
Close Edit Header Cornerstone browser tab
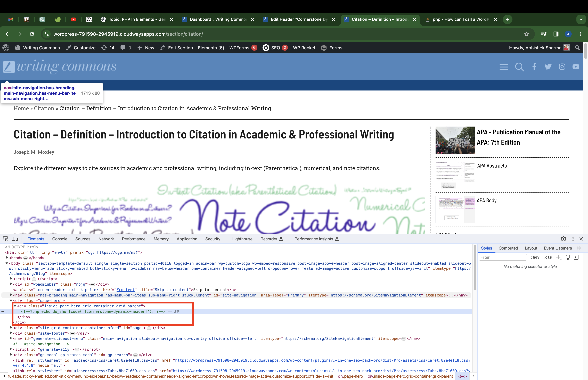coord(333,19)
